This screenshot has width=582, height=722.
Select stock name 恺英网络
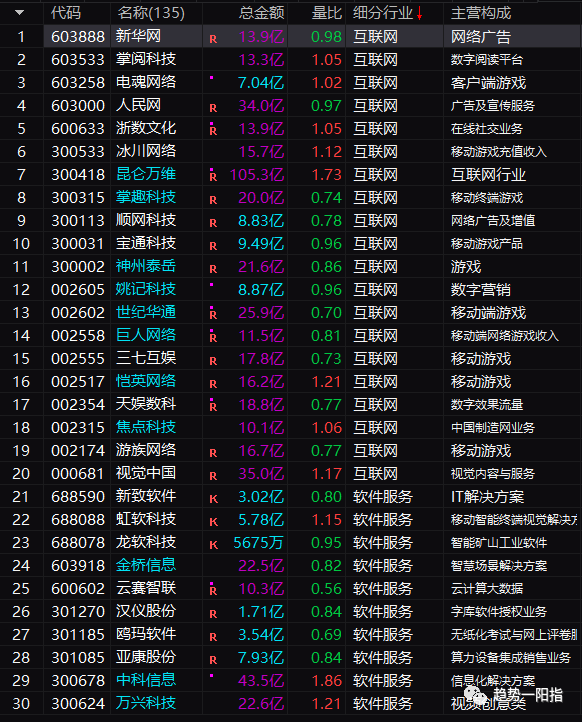146,381
